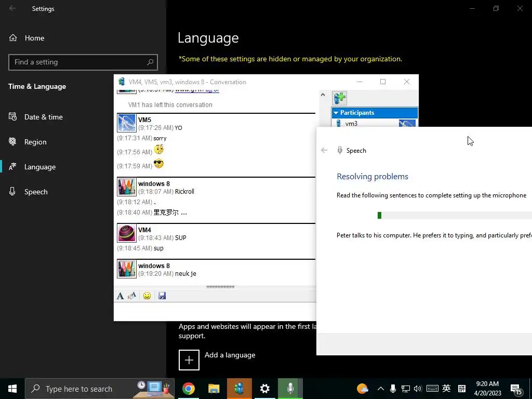The width and height of the screenshot is (532, 399).
Task: Click the microphone tray icon
Action: (393, 389)
